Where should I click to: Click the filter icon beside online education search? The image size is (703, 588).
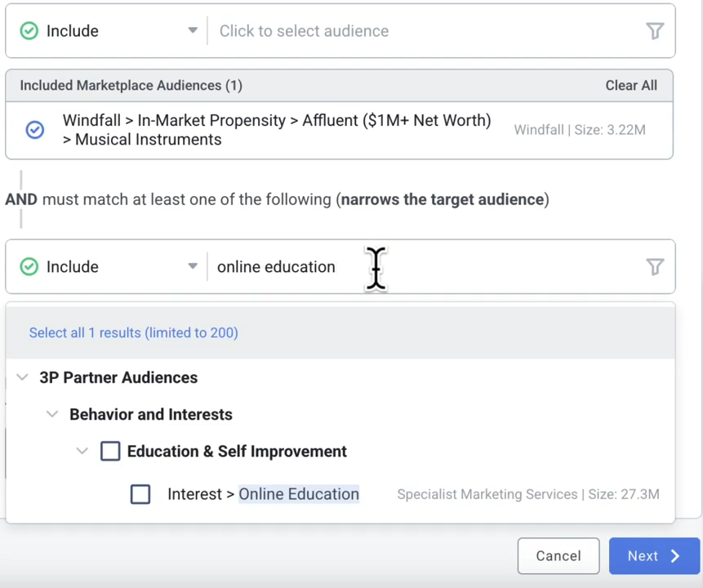(x=655, y=267)
